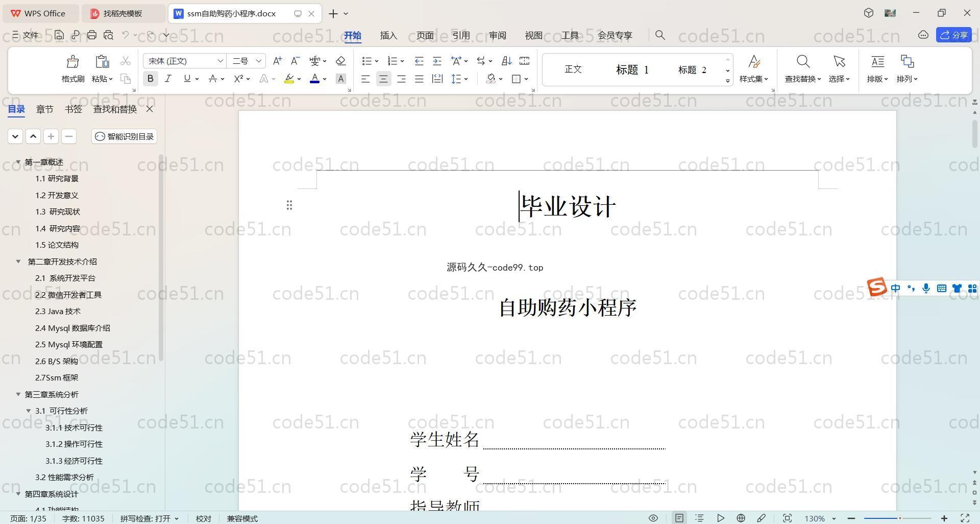The width and height of the screenshot is (980, 524).
Task: Decrease font size with A- icon
Action: pyautogui.click(x=295, y=61)
